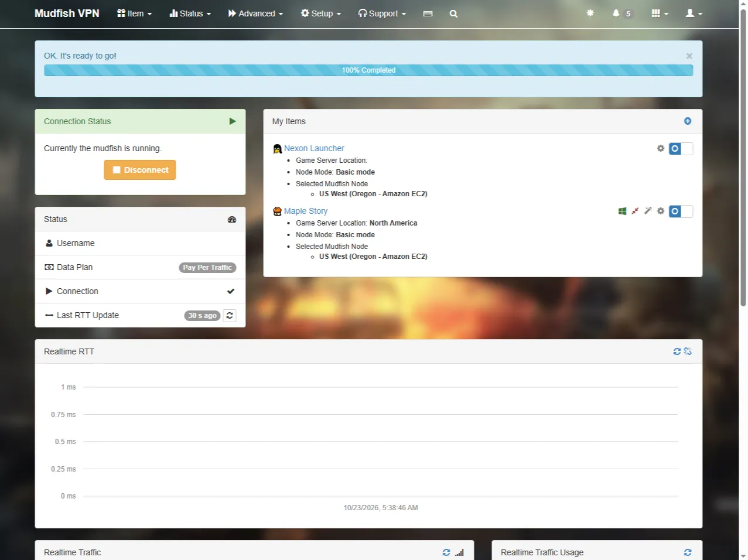748x560 pixels.
Task: Open Maple Story settings gear
Action: (661, 211)
